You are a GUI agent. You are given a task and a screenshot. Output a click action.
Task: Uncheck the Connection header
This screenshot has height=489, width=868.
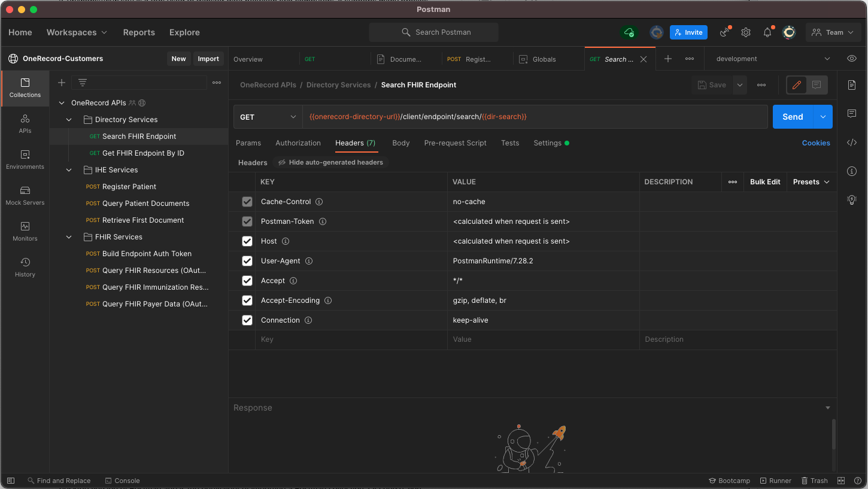(247, 320)
